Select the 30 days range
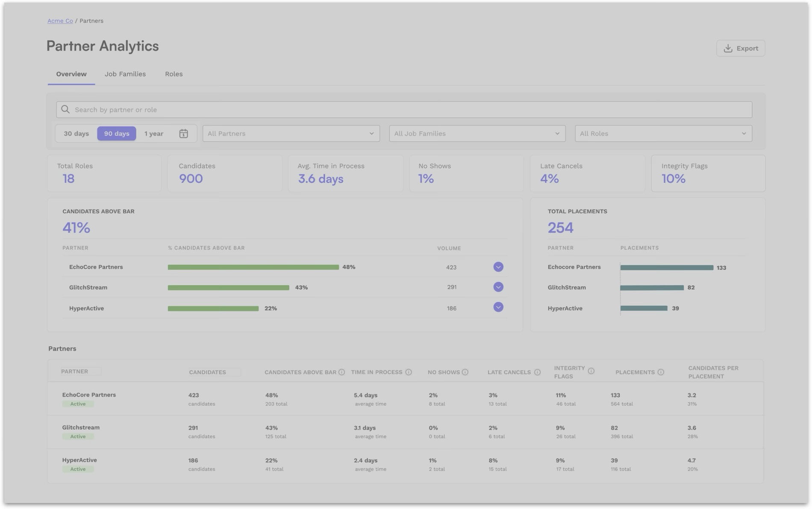This screenshot has width=812, height=509. (x=76, y=134)
